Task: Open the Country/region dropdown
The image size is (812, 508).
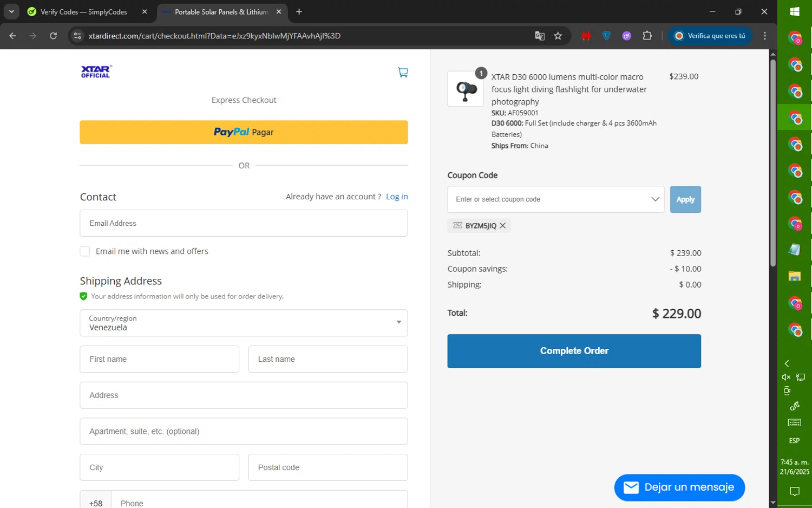Action: point(244,323)
